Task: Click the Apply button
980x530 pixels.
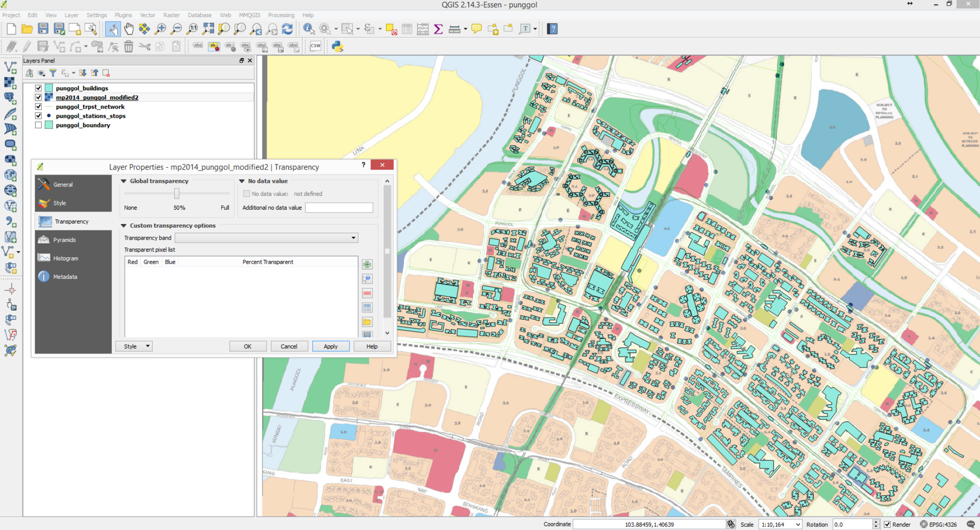Action: pos(330,346)
